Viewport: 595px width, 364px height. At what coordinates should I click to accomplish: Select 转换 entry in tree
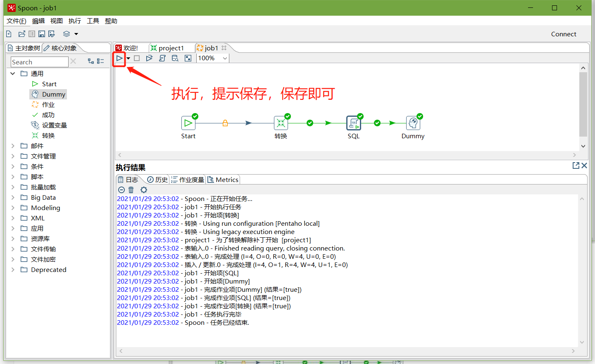(43, 135)
